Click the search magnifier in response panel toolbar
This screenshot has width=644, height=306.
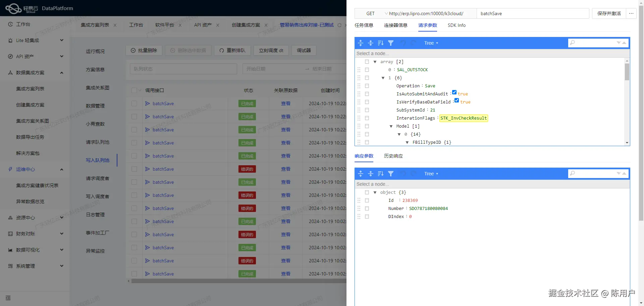(573, 173)
